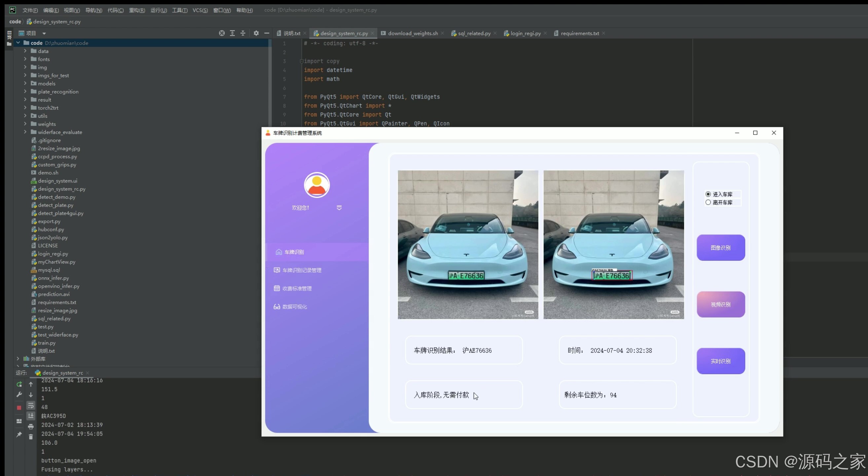Screen dimensions: 868x476
Task: Select the 离开车库 radio button
Action: point(708,202)
